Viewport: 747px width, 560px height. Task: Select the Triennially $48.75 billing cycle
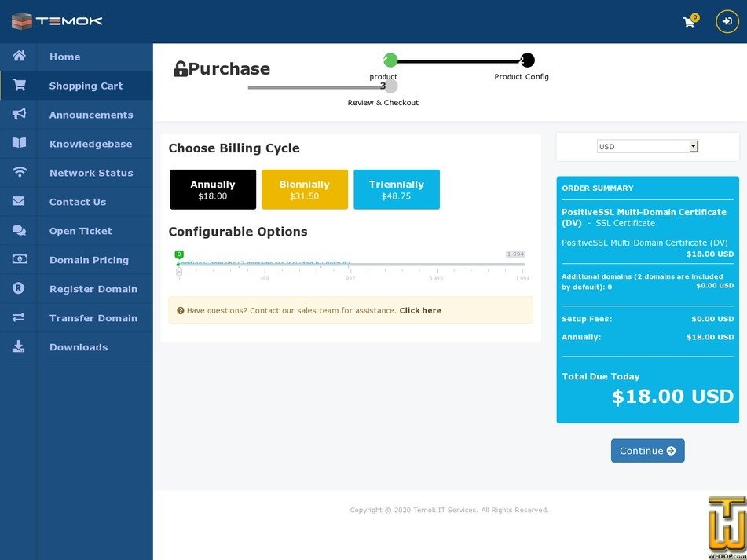(x=397, y=189)
